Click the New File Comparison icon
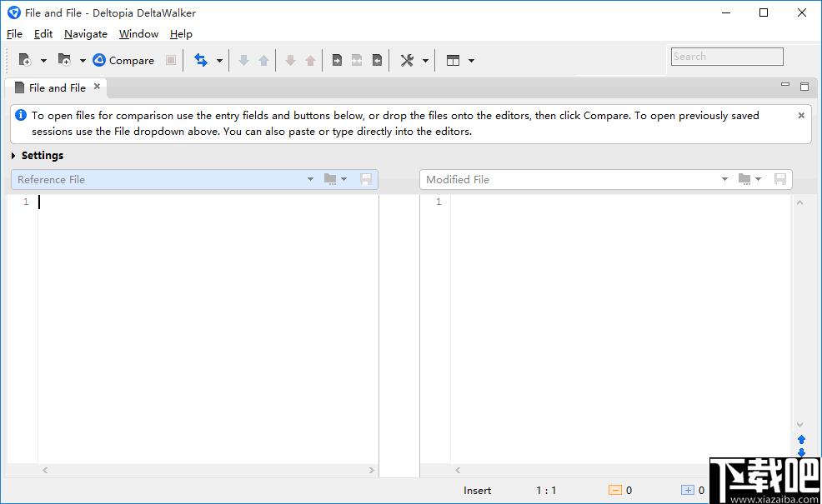The width and height of the screenshot is (822, 504). 25,60
